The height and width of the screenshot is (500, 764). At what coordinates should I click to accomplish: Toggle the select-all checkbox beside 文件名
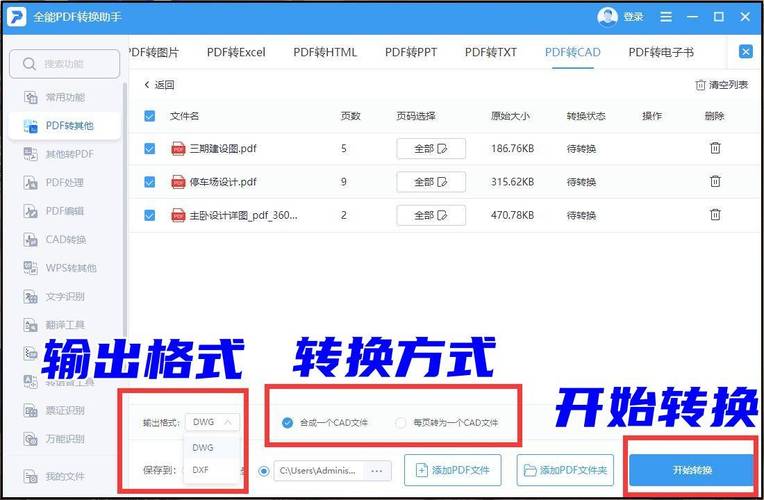pyautogui.click(x=150, y=116)
